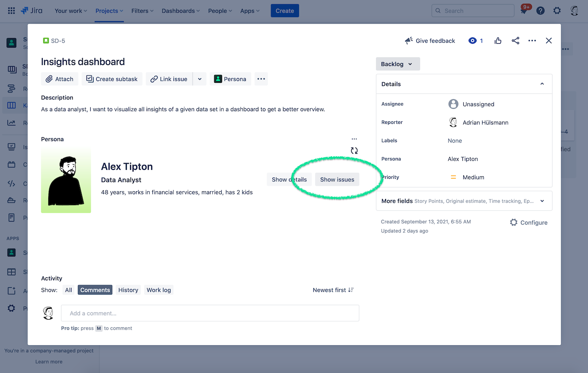This screenshot has width=588, height=373.
Task: Click the Assignee value Unassigned
Action: pos(478,104)
